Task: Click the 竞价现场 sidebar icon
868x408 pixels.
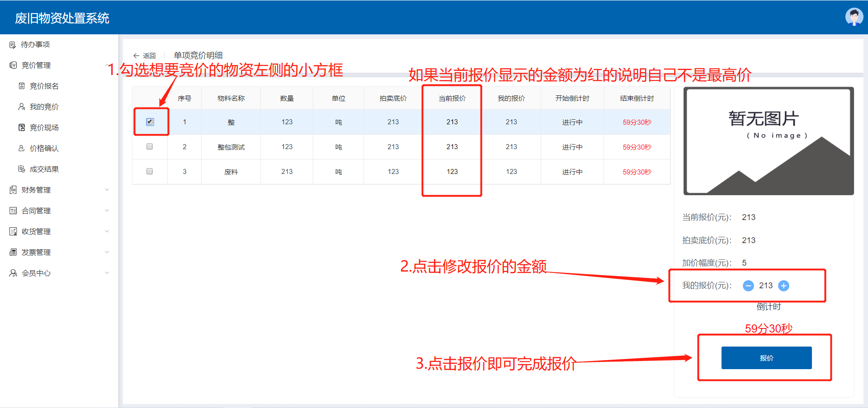Action: coord(22,127)
